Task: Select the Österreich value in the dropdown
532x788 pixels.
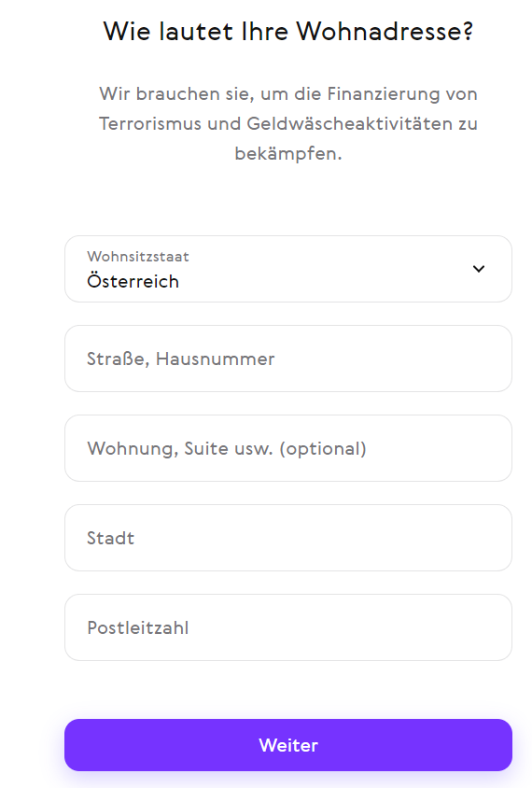Action: 133,281
